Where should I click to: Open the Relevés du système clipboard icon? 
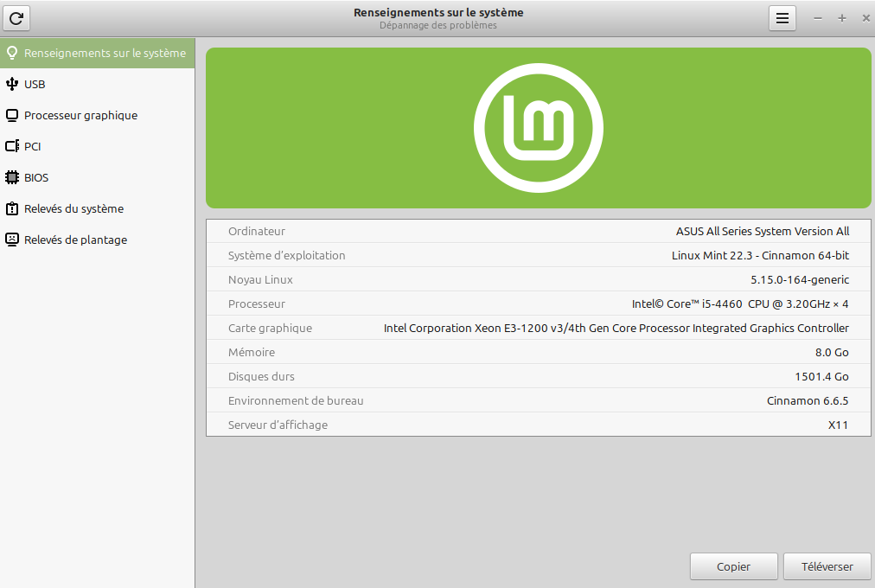coord(12,208)
